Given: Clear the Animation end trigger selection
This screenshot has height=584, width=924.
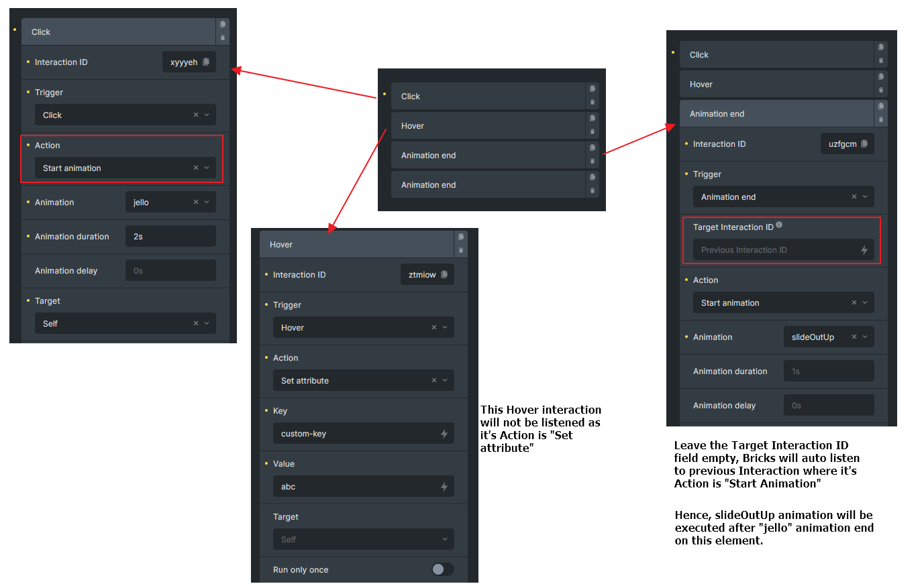Looking at the screenshot, I should click(x=854, y=196).
